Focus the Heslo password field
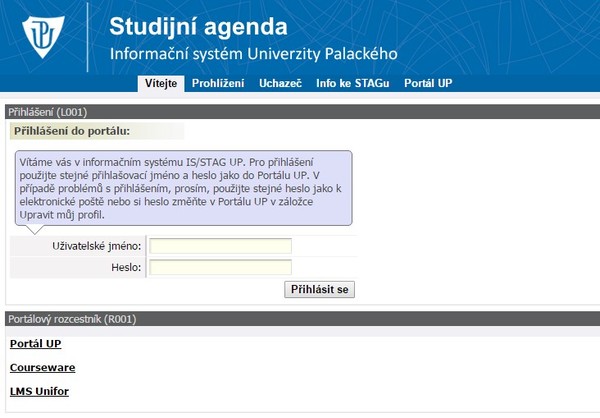600x418 pixels. (x=220, y=267)
